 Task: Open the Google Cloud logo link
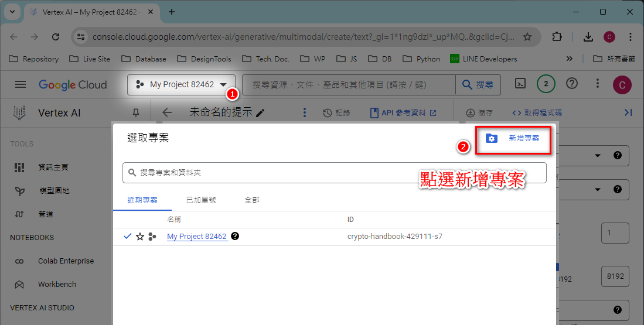tap(73, 84)
